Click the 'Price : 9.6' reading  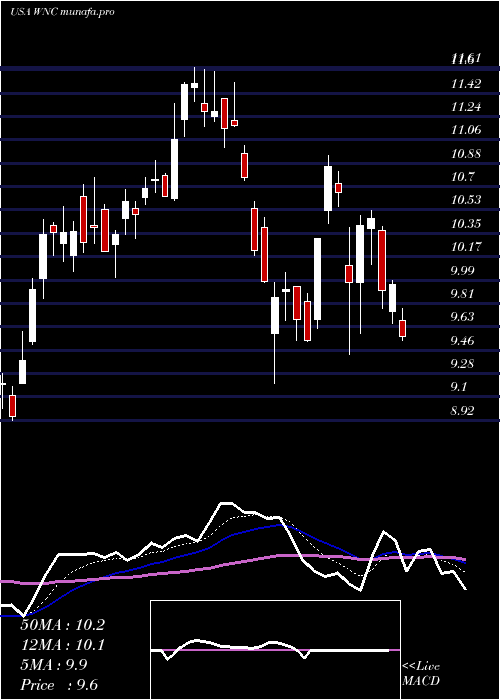click(59, 685)
